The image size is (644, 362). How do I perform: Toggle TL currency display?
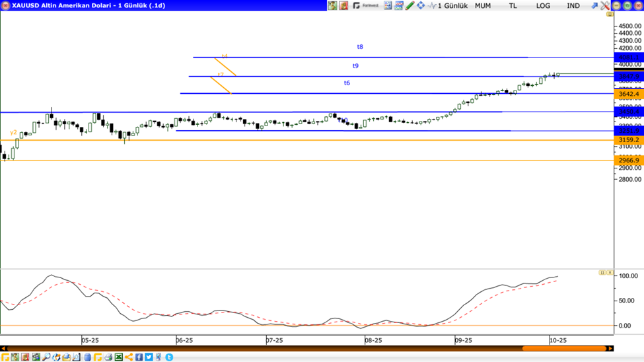click(513, 5)
